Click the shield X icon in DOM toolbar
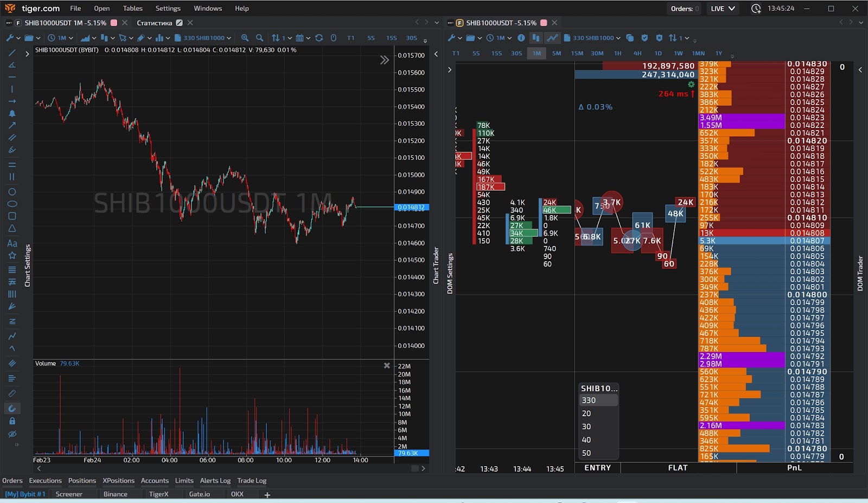Screen dimensions: 868x503 [x=659, y=38]
